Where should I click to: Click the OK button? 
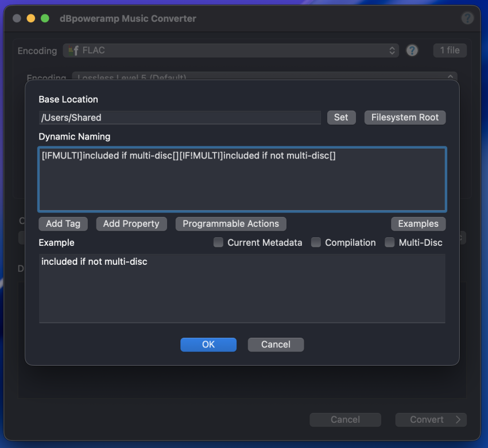208,344
